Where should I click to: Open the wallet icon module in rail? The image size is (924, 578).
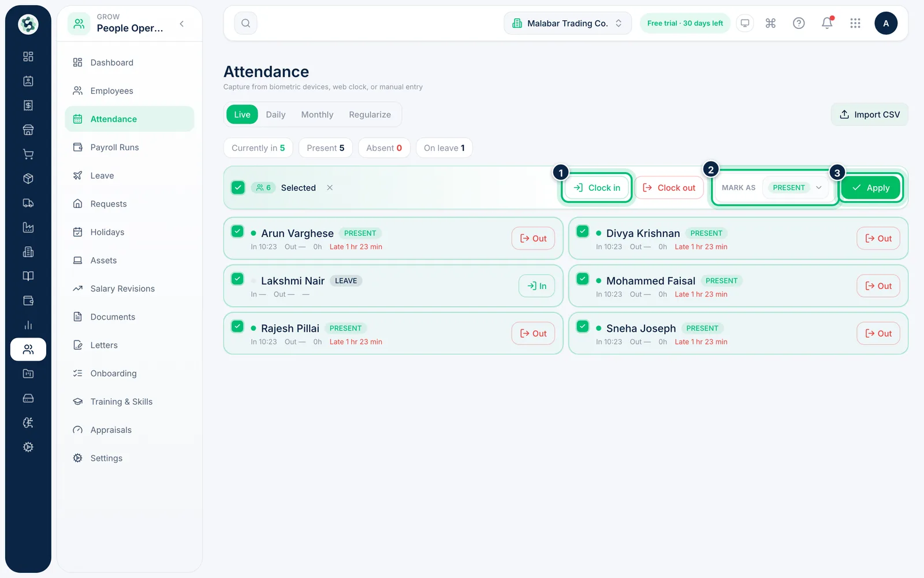coord(28,301)
